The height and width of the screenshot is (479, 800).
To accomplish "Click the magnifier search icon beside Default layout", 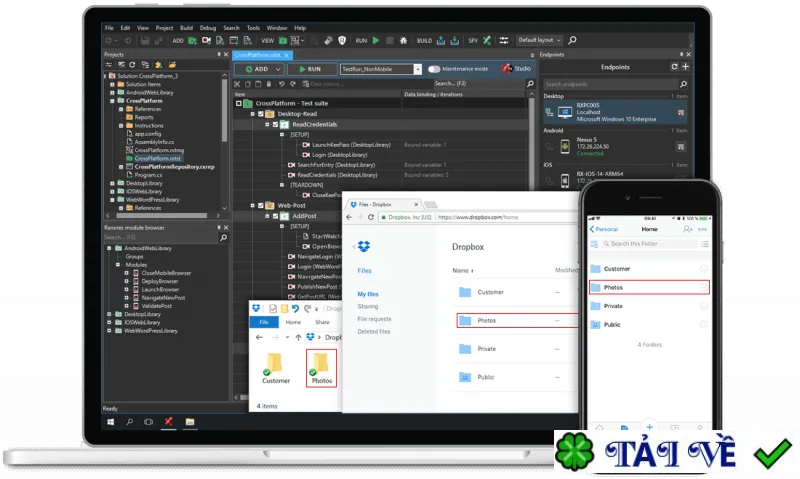I will click(572, 40).
